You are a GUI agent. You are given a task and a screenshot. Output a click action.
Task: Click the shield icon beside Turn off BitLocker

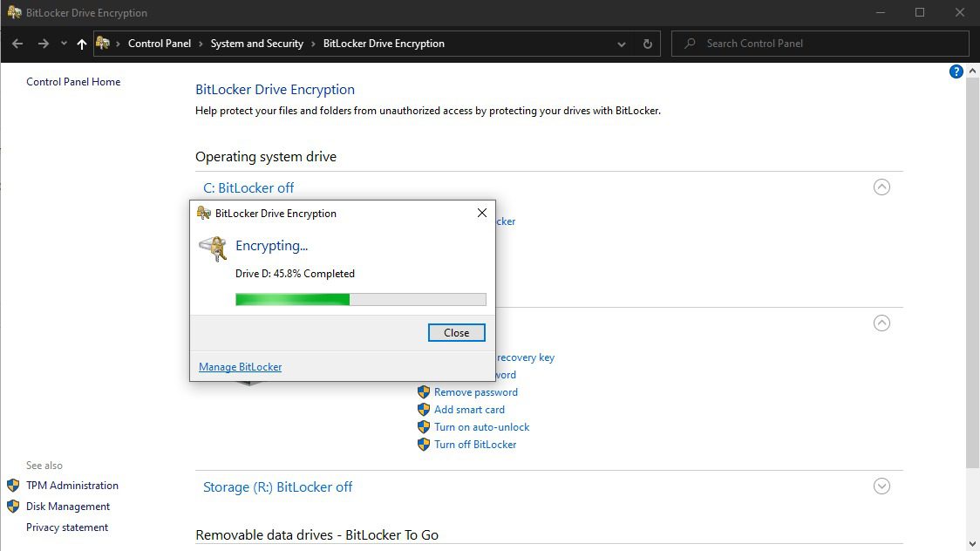tap(424, 445)
